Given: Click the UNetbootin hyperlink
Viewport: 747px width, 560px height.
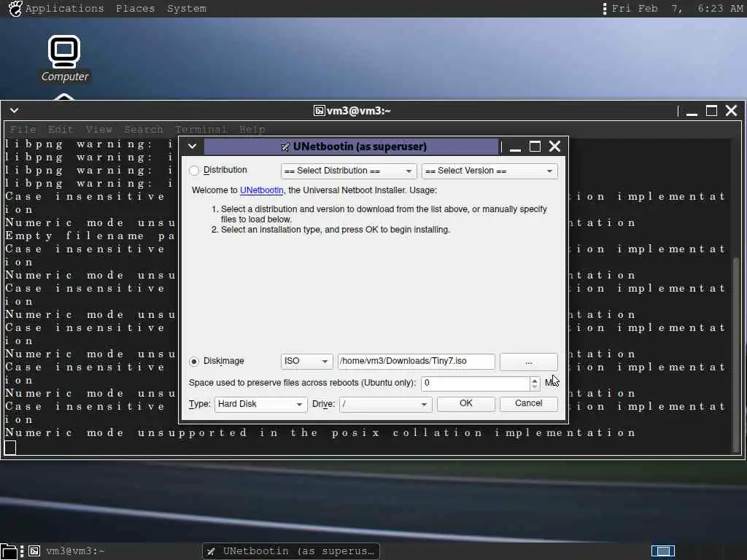Looking at the screenshot, I should pyautogui.click(x=262, y=190).
